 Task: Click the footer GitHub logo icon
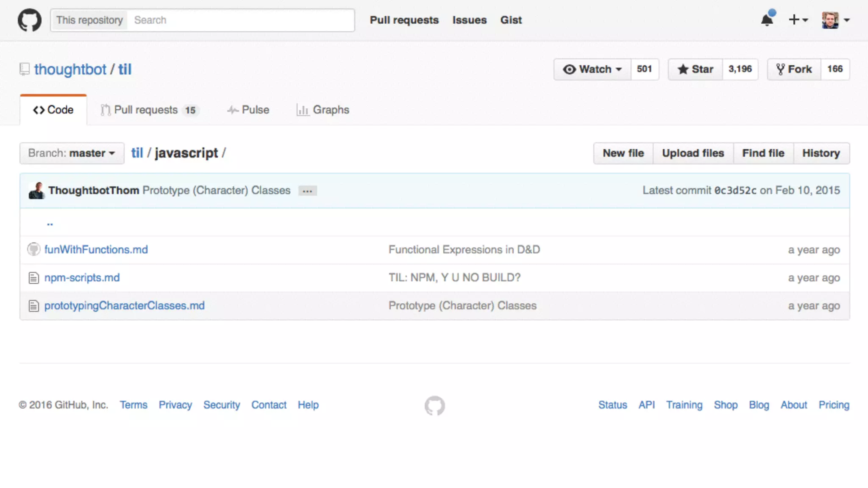click(x=434, y=405)
